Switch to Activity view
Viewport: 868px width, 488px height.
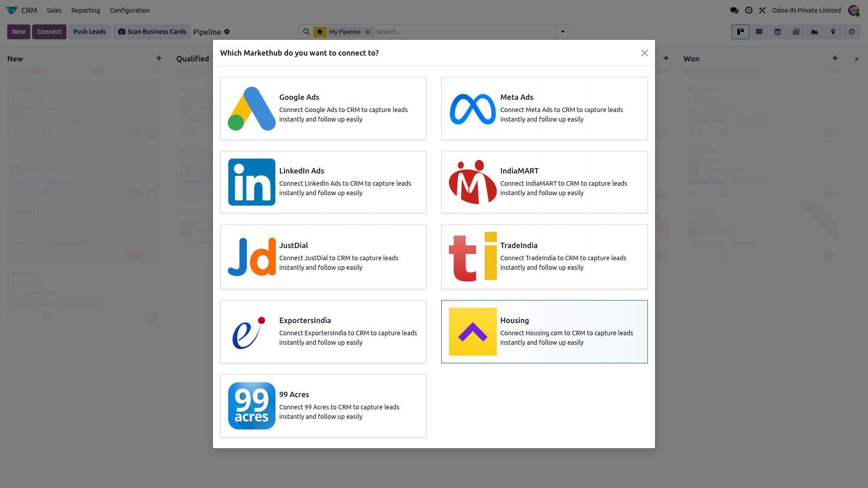852,32
